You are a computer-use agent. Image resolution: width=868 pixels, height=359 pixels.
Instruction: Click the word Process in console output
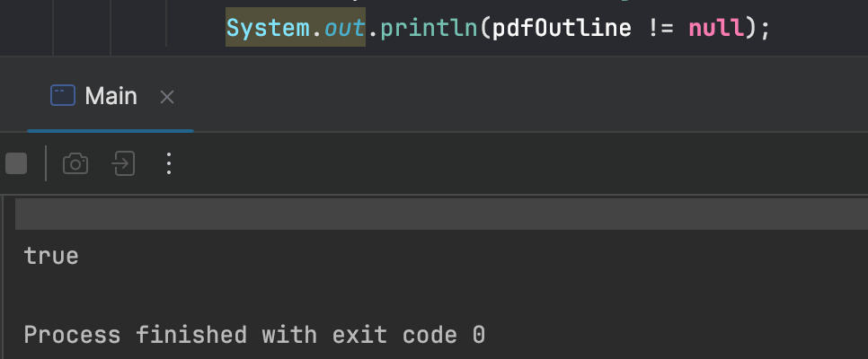click(x=72, y=336)
